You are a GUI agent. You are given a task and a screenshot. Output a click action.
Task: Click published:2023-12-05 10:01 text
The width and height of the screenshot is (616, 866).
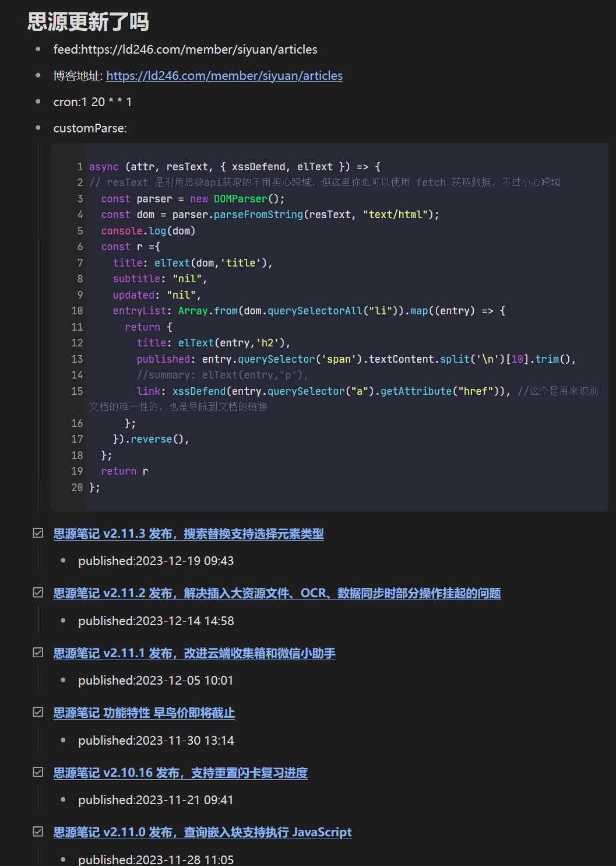click(x=156, y=681)
